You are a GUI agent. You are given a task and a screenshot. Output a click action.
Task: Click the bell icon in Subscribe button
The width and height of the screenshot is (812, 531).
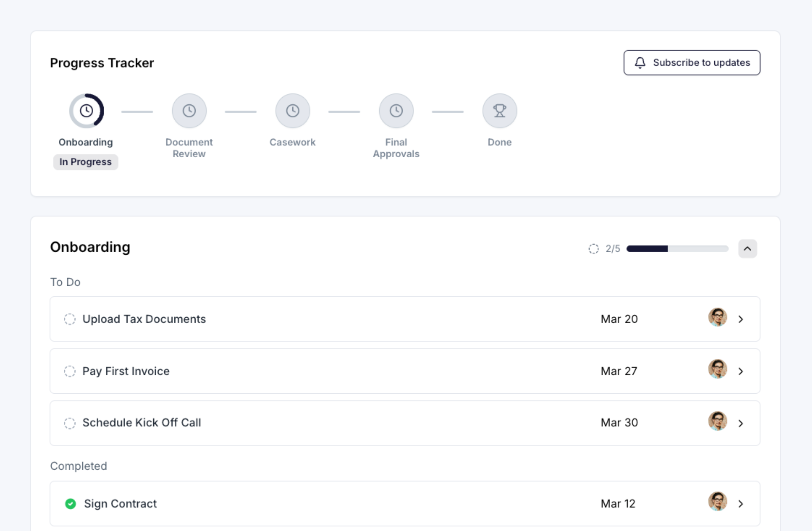pos(640,63)
